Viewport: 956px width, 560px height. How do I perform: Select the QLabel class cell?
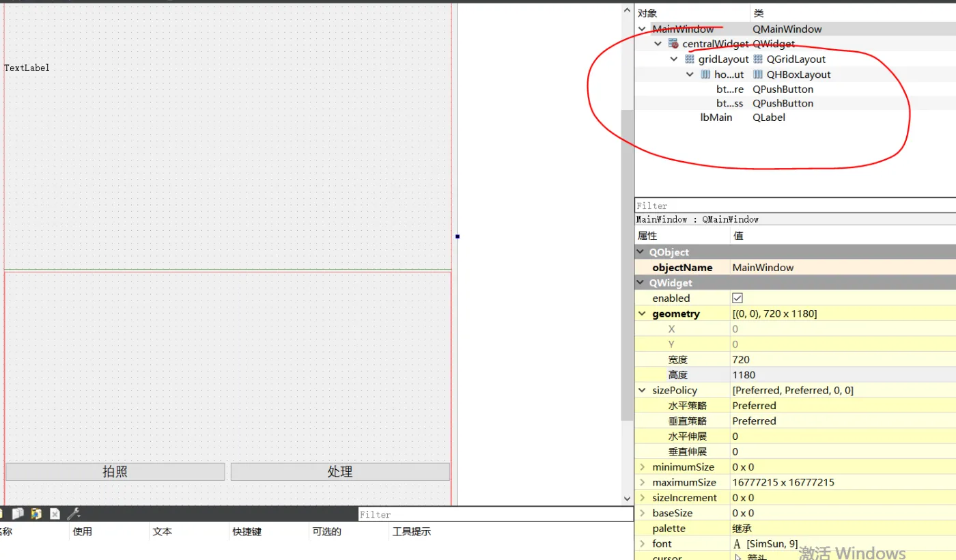pyautogui.click(x=769, y=117)
